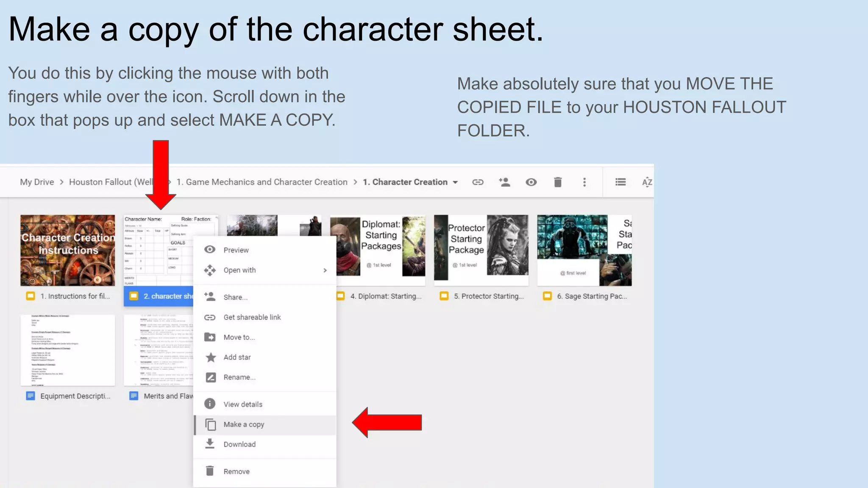
Task: Click the get link icon in toolbar
Action: tap(478, 182)
